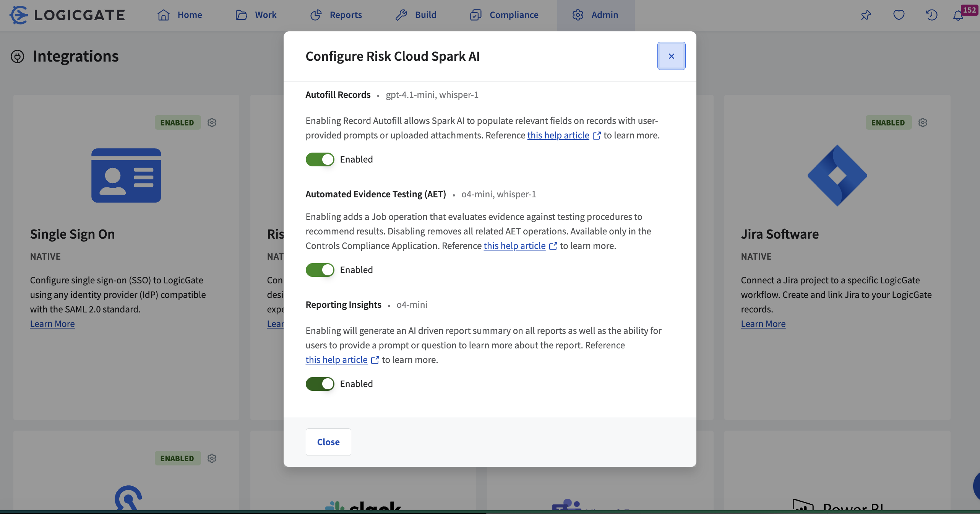Open the Autofill Records help article link
Image resolution: width=980 pixels, height=514 pixels.
click(558, 135)
